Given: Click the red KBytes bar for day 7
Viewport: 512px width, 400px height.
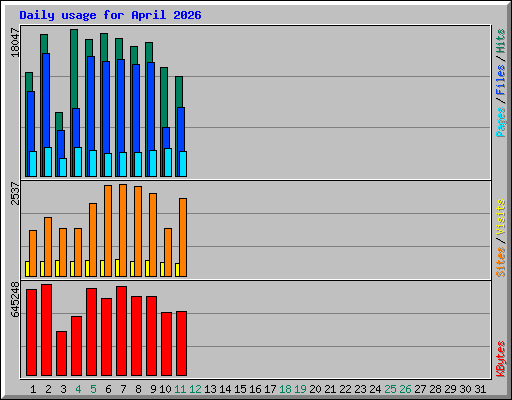Looking at the screenshot, I should [121, 331].
